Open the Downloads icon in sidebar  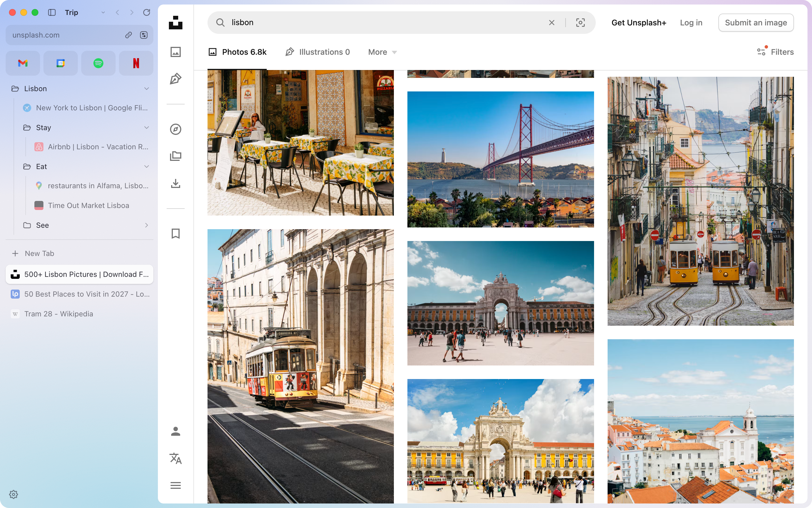(x=175, y=183)
